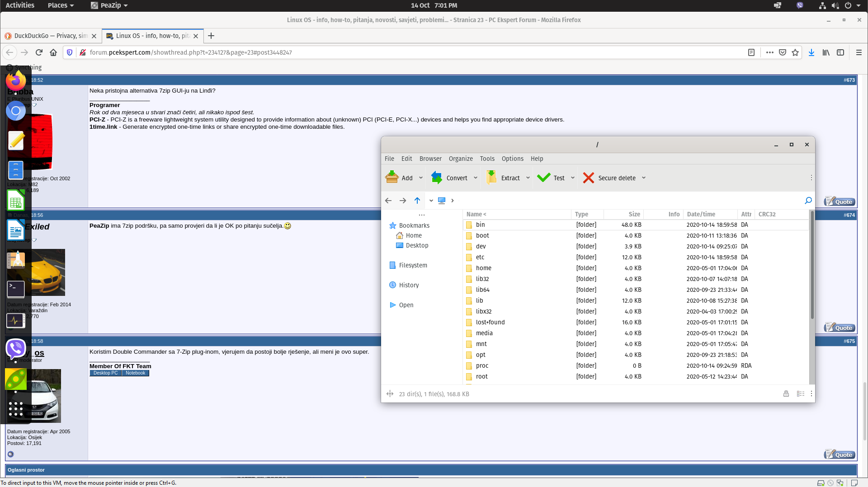Toggle file list view style in status bar

(801, 394)
